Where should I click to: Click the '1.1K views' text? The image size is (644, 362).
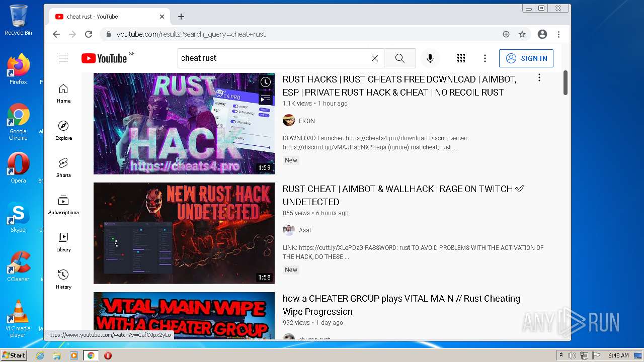[x=297, y=104]
